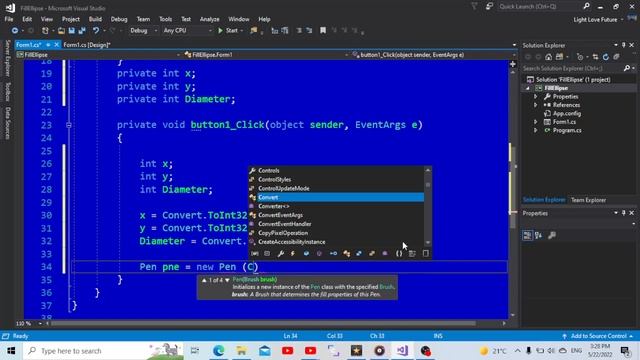Toggle the IntelliSense namespaces braces filter
This screenshot has width=640, height=360.
pos(399,253)
